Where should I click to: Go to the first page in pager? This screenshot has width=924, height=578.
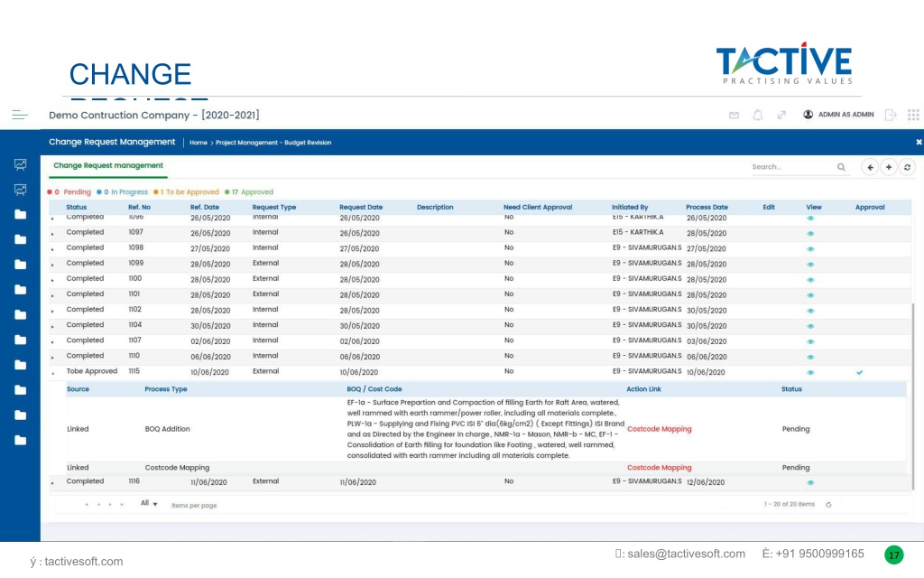[x=87, y=505]
